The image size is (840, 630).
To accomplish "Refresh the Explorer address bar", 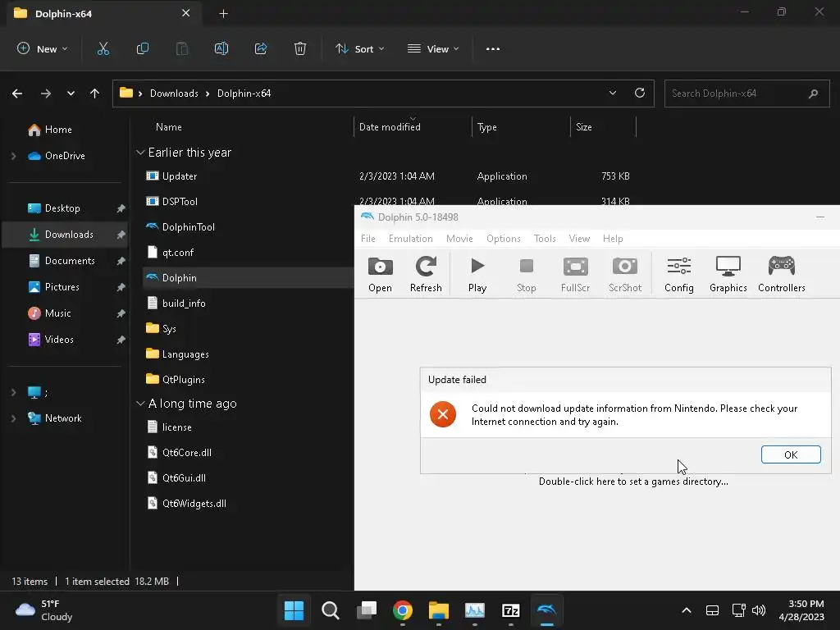I will coord(640,94).
